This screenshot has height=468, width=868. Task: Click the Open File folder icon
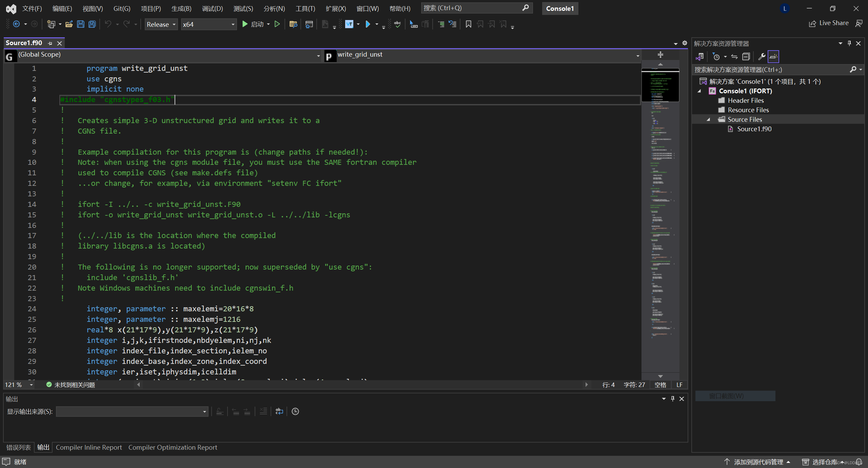tap(69, 24)
